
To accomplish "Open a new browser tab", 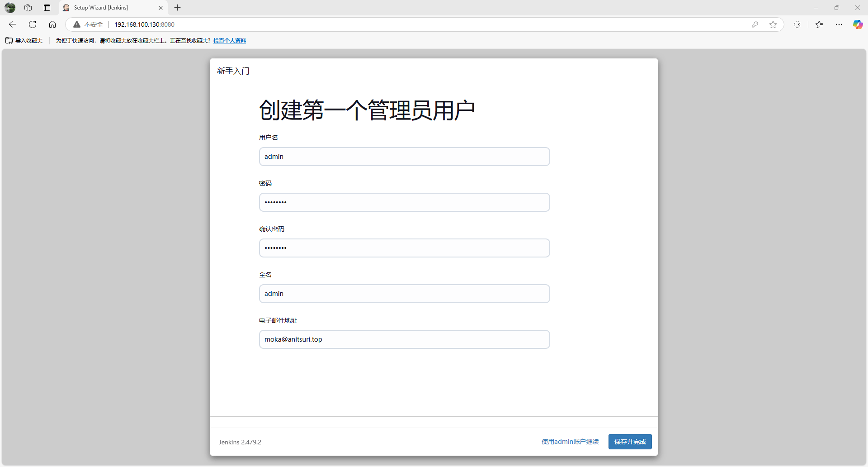I will tap(178, 8).
